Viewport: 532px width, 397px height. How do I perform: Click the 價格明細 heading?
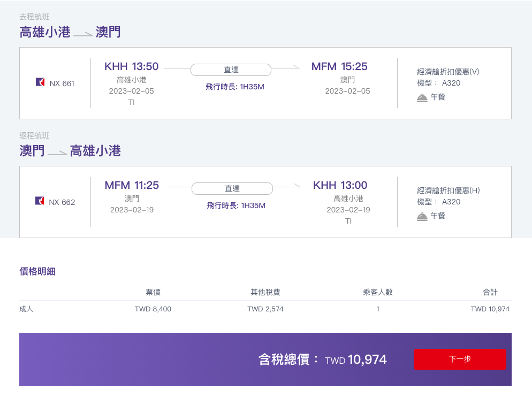tap(37, 271)
